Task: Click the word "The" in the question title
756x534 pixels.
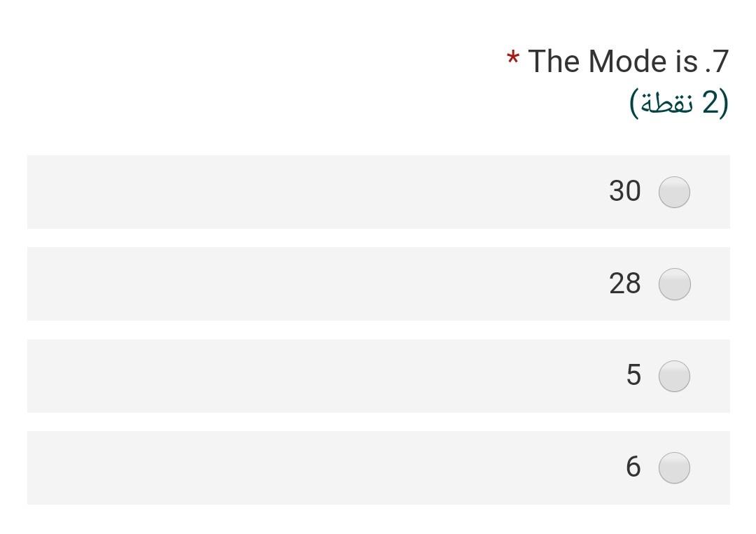Action: point(554,62)
